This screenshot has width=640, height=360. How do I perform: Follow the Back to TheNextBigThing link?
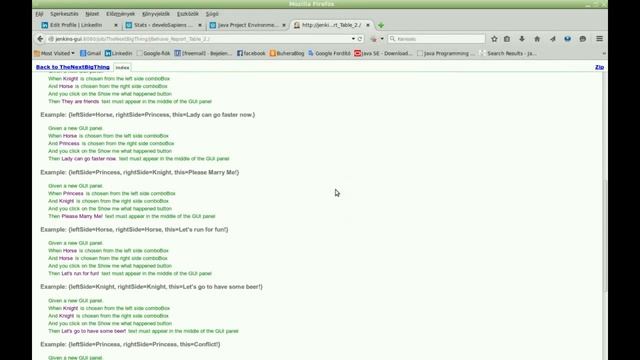pos(73,67)
